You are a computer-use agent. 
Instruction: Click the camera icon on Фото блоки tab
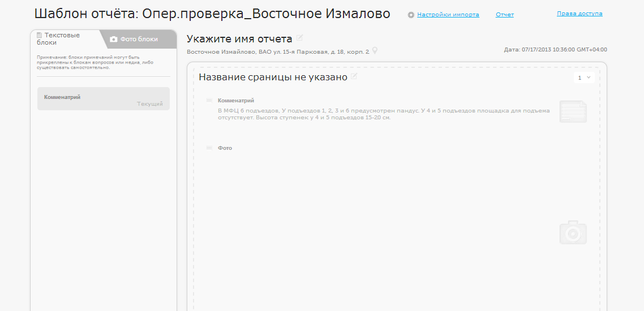114,39
